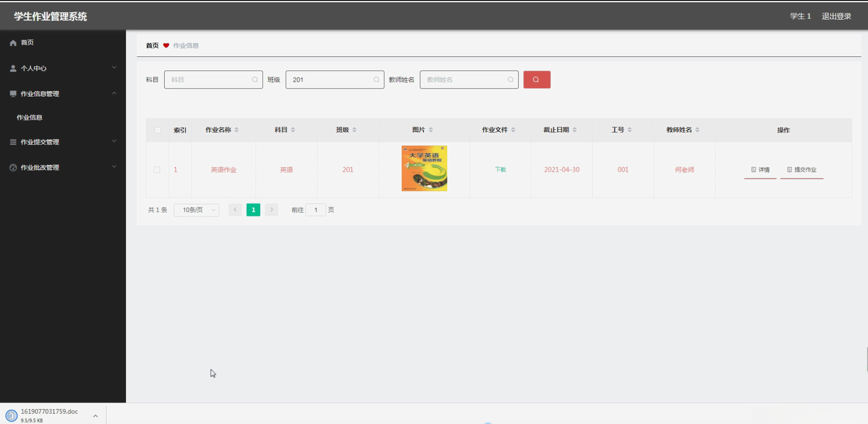Click the 英语作业 name cell
The image size is (868, 424).
(x=224, y=170)
